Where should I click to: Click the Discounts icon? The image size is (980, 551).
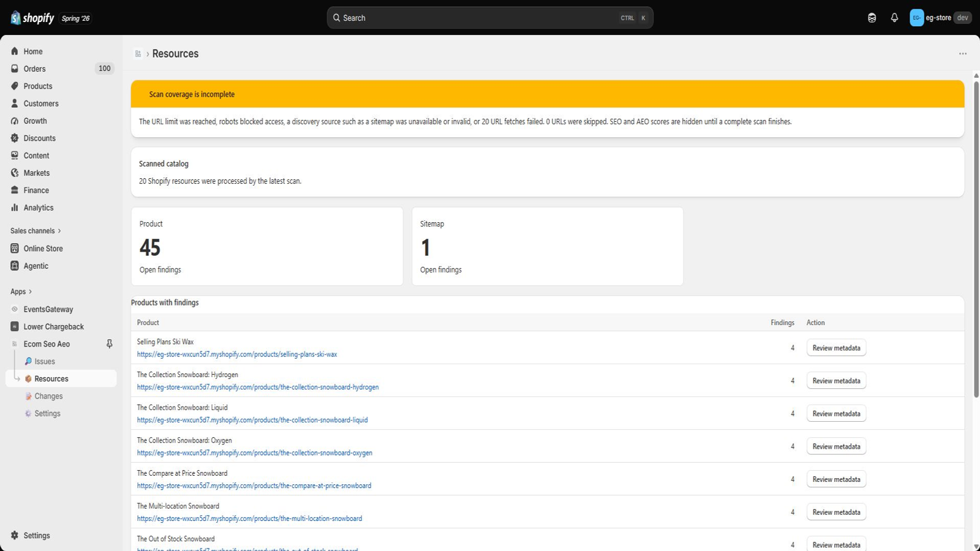click(15, 138)
